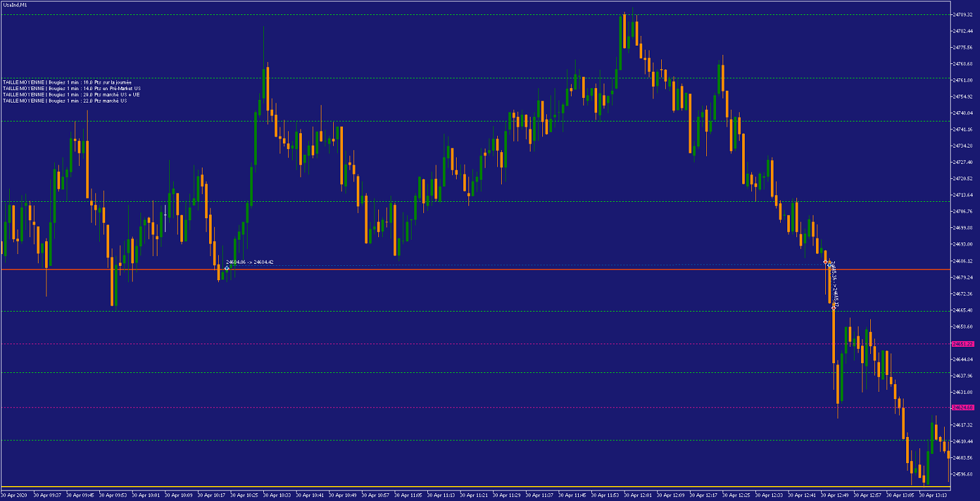
Task: Click the 24706.76 price axis label
Action: click(964, 212)
